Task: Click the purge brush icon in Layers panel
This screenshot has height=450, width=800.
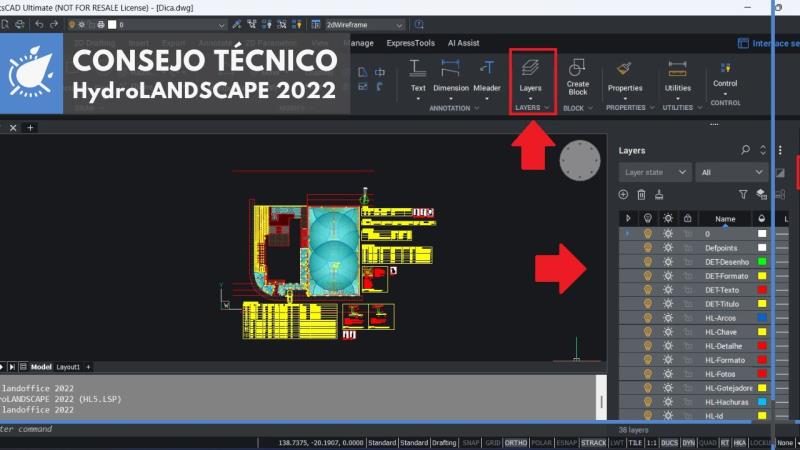Action: point(659,194)
